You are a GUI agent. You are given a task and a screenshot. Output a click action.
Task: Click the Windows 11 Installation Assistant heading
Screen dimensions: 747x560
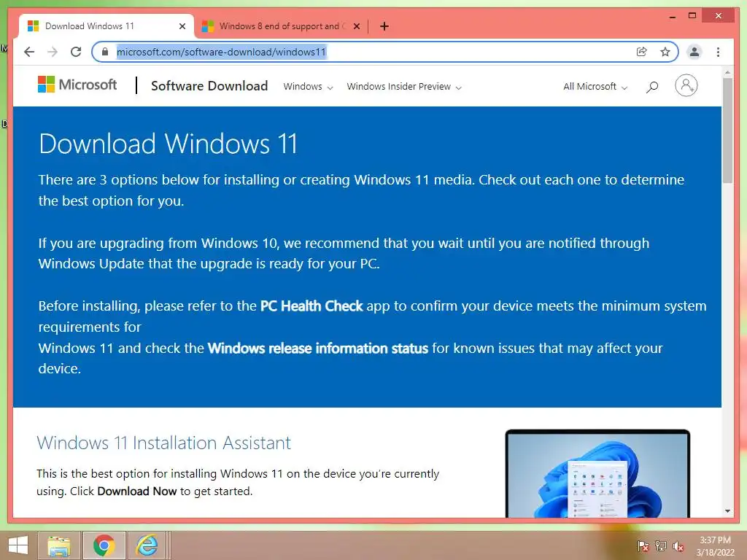[x=163, y=443]
